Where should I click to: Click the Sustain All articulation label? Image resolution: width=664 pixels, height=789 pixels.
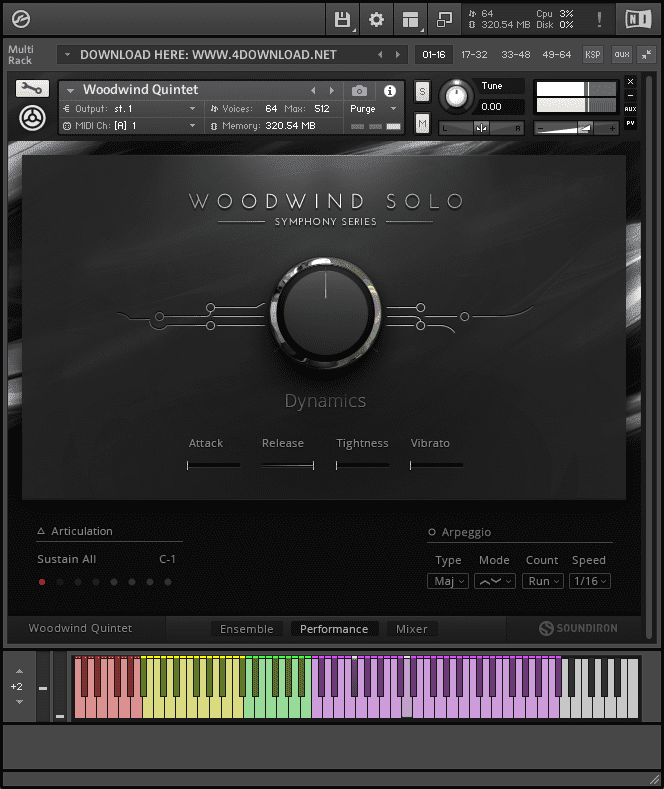(x=66, y=559)
